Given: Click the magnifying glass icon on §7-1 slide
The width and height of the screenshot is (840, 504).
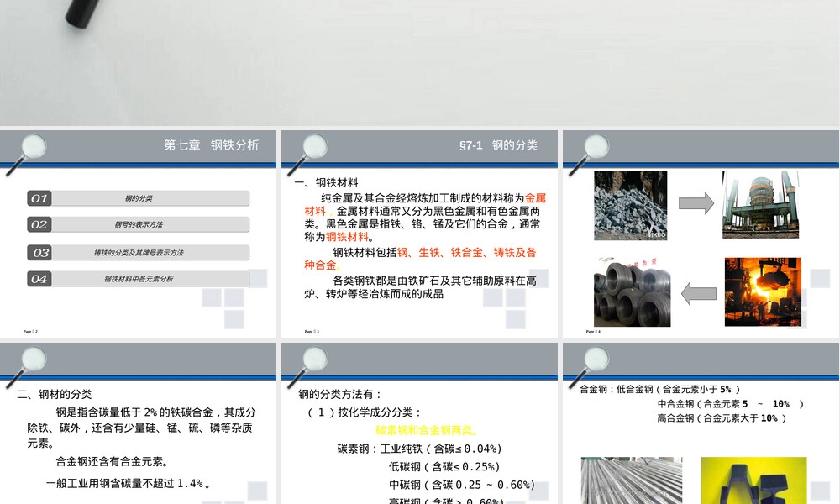Looking at the screenshot, I should coord(308,155).
